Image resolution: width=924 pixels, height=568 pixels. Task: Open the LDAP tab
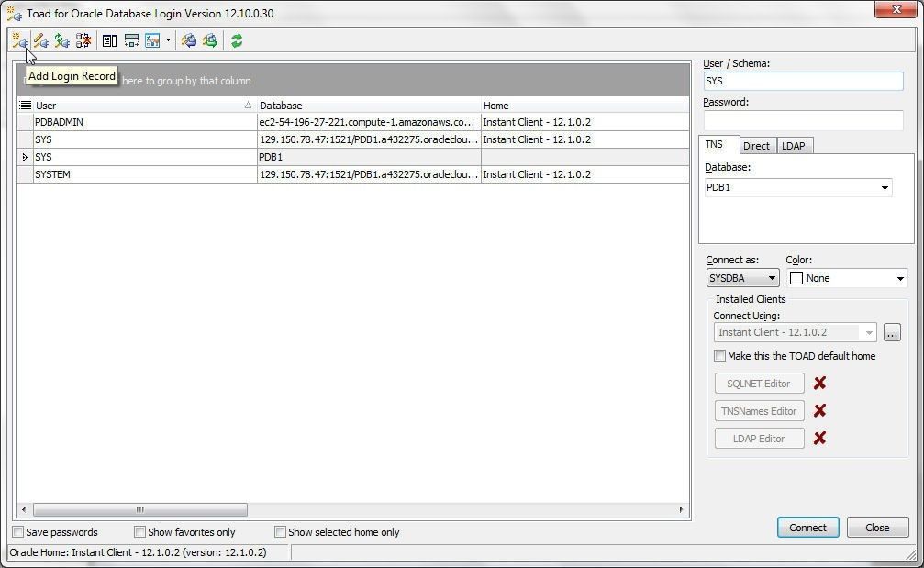(x=793, y=146)
